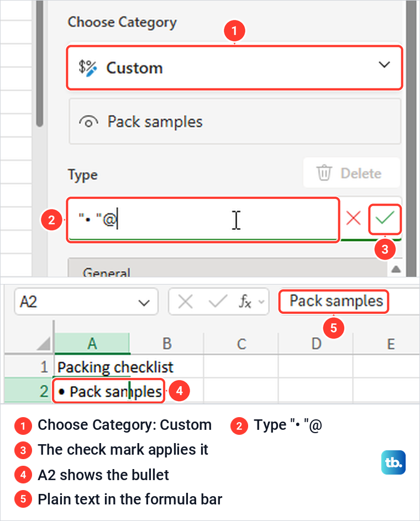
Task: Expand the fx dropdown chevron
Action: pos(261,302)
